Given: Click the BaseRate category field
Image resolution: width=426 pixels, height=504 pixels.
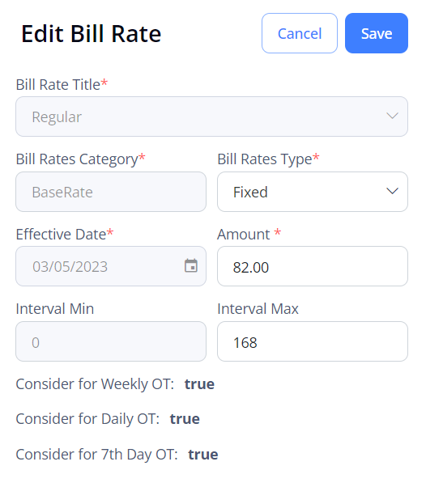Looking at the screenshot, I should pyautogui.click(x=111, y=192).
